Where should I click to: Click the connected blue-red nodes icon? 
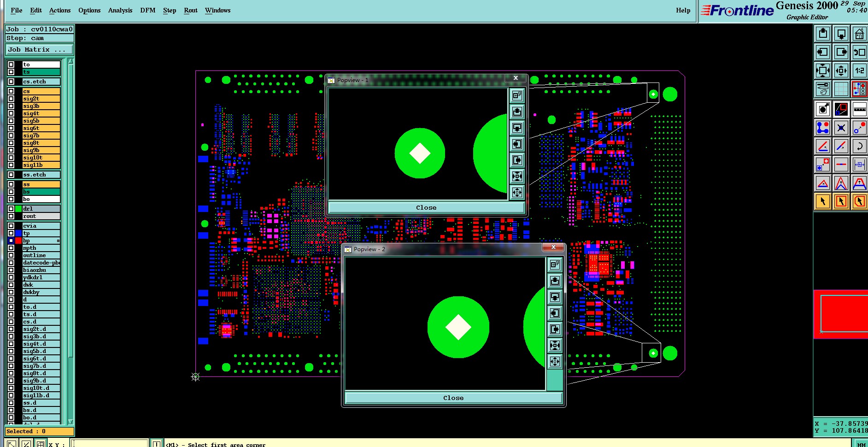click(x=823, y=128)
